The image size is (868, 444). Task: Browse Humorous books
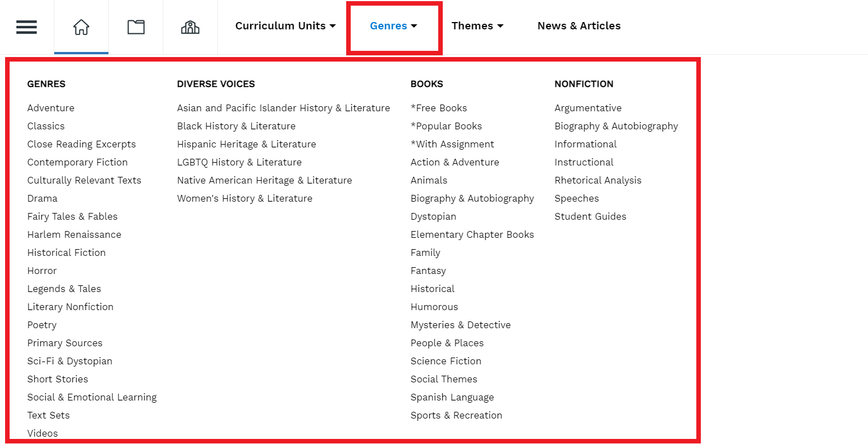(x=434, y=307)
